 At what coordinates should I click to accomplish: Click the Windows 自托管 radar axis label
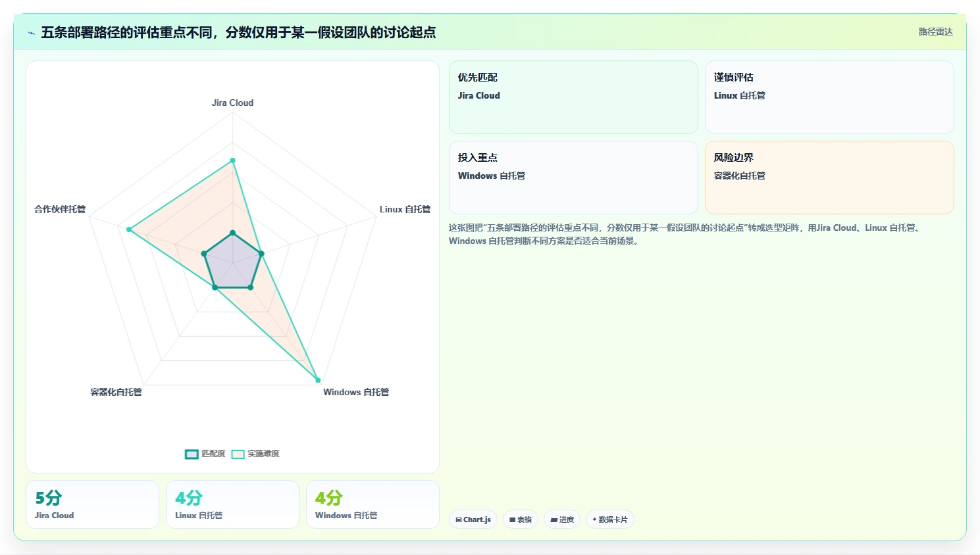[356, 392]
